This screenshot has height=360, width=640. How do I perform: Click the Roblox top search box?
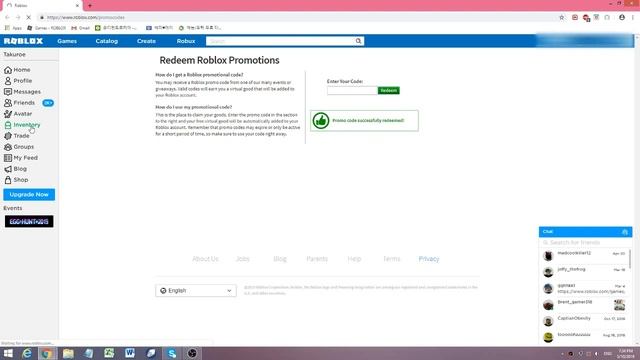(x=280, y=41)
